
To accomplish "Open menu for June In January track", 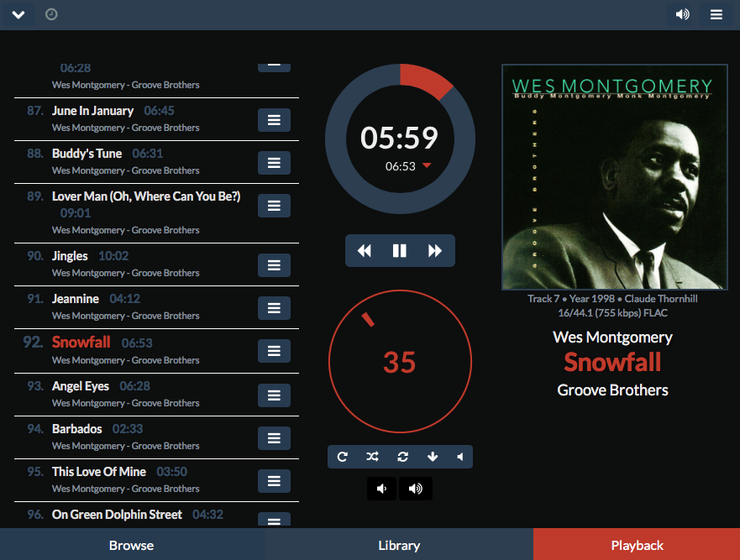I will pyautogui.click(x=274, y=120).
